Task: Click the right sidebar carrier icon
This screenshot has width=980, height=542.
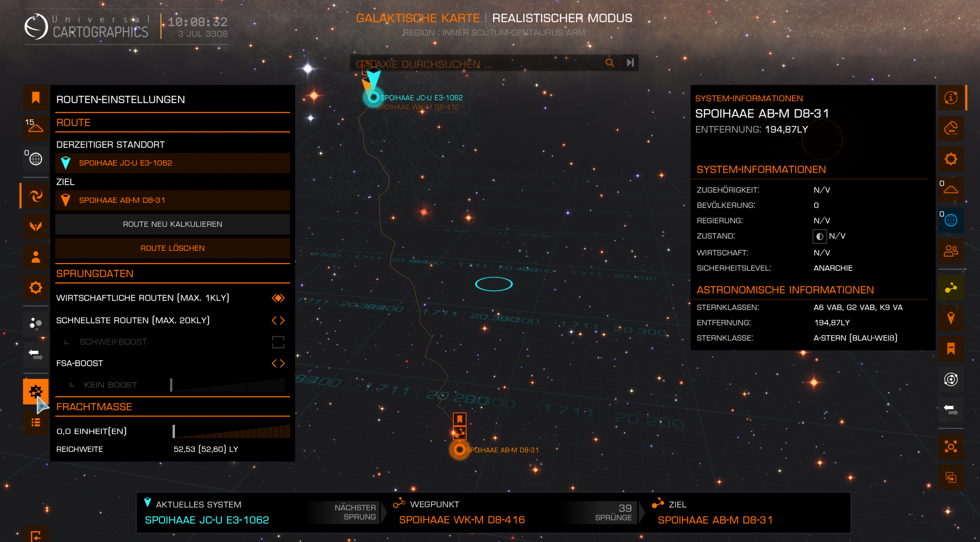Action: [951, 189]
